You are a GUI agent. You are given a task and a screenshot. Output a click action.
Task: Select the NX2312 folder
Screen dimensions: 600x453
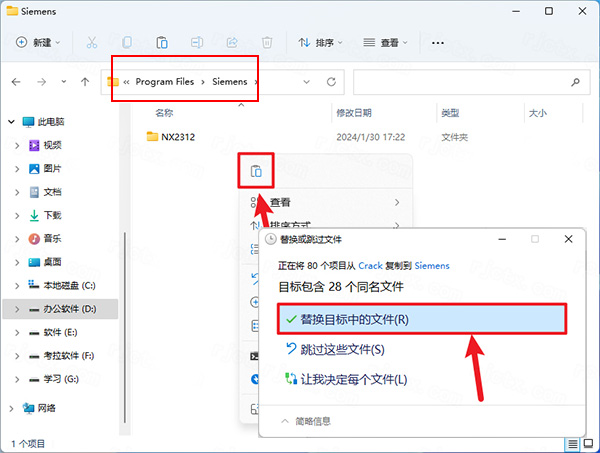(171, 137)
